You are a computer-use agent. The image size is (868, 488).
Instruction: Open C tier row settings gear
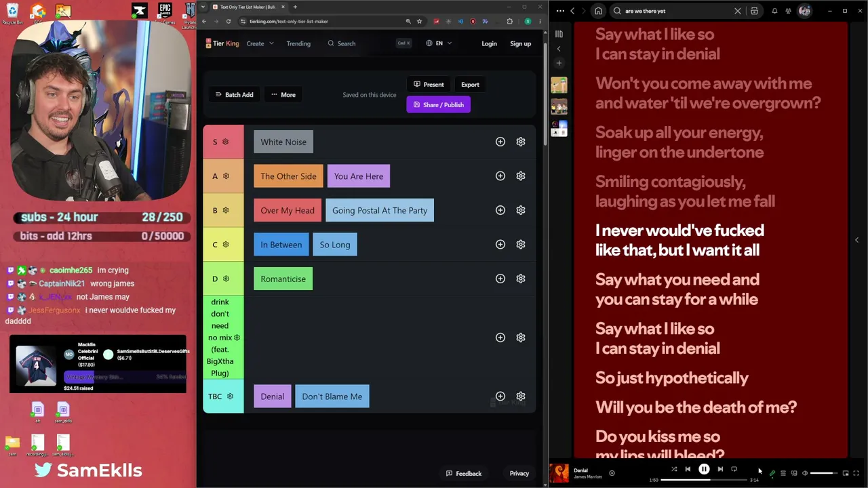tap(521, 245)
